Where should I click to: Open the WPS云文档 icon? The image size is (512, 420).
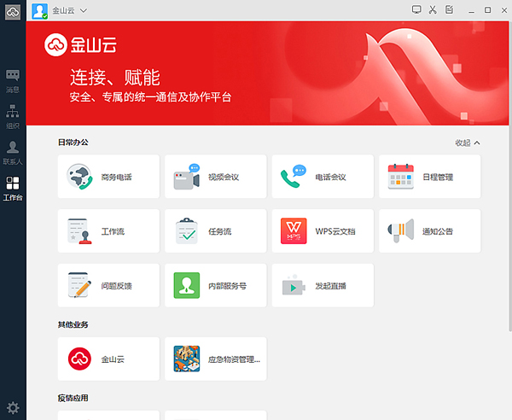[x=294, y=230]
